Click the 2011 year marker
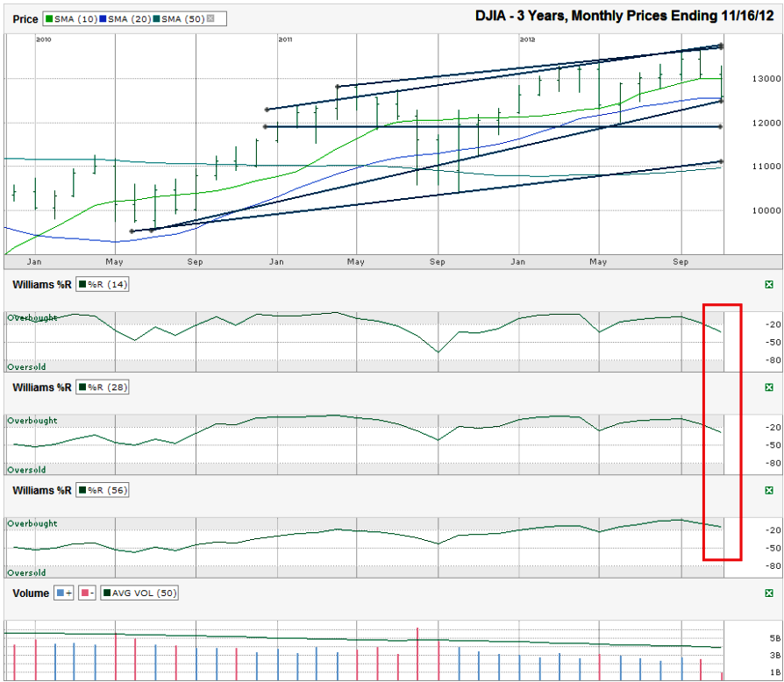The width and height of the screenshot is (784, 682). tap(286, 39)
